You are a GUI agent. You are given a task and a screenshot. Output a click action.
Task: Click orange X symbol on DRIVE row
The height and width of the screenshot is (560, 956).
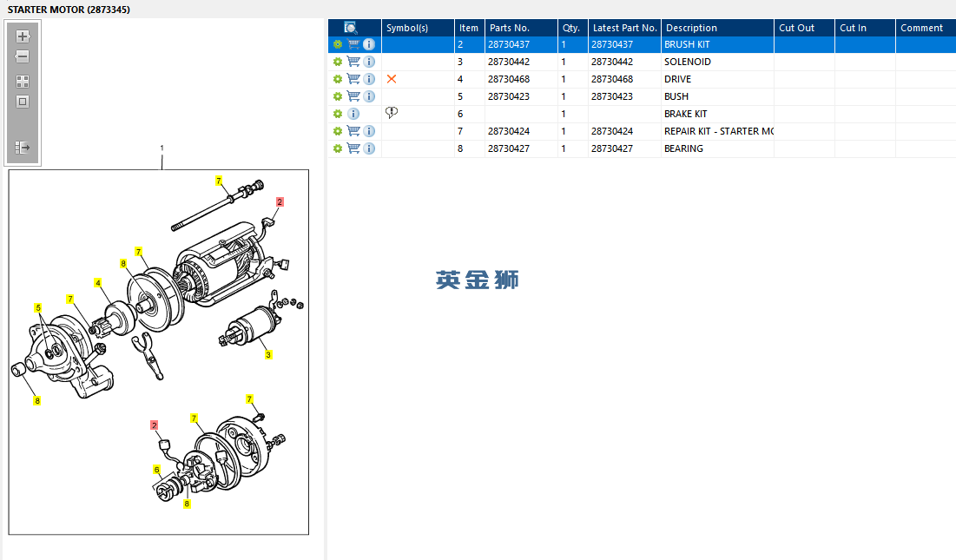click(x=392, y=79)
